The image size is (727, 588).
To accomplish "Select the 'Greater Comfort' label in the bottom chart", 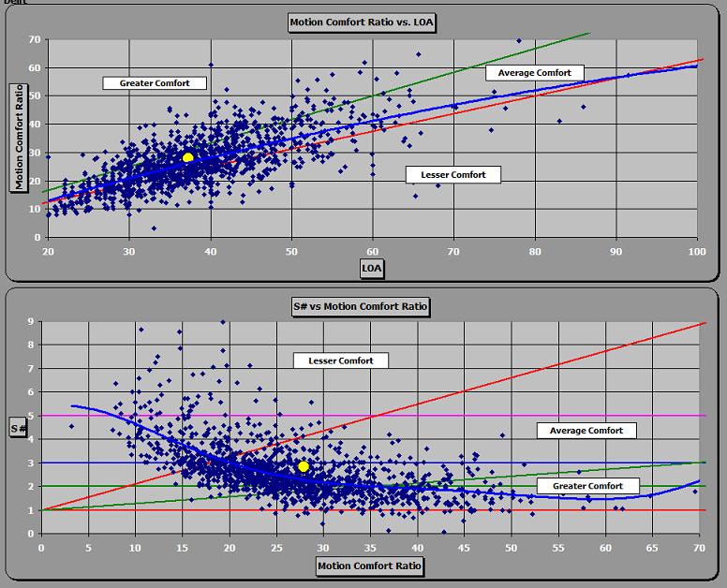I will click(587, 486).
